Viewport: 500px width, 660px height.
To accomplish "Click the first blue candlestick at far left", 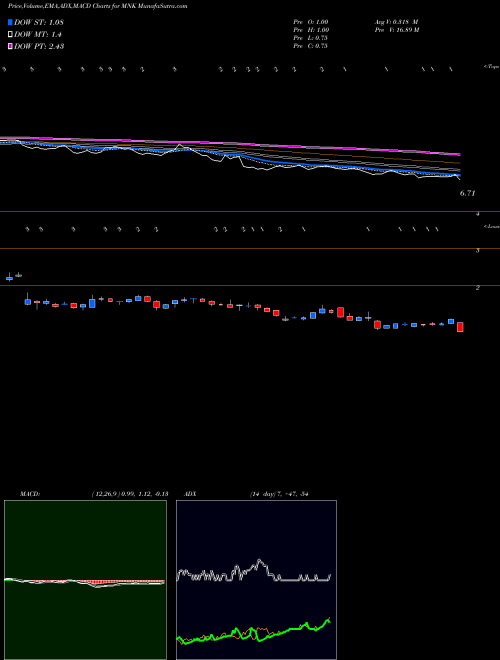I will coord(9,278).
